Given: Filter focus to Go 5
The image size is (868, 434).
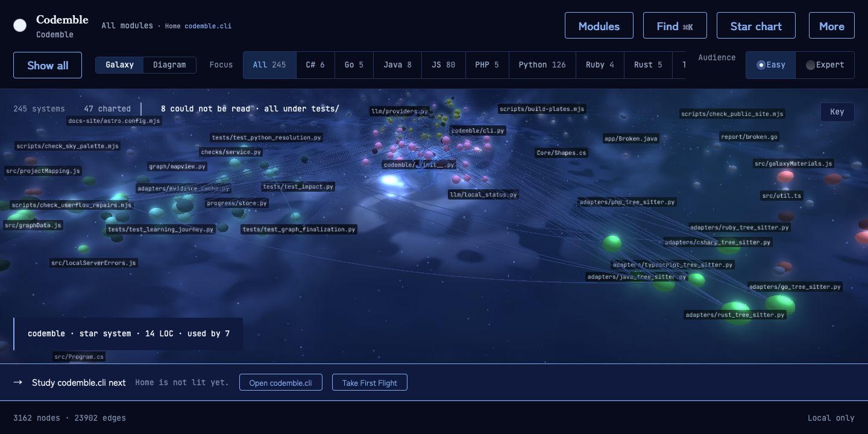Looking at the screenshot, I should [x=354, y=65].
